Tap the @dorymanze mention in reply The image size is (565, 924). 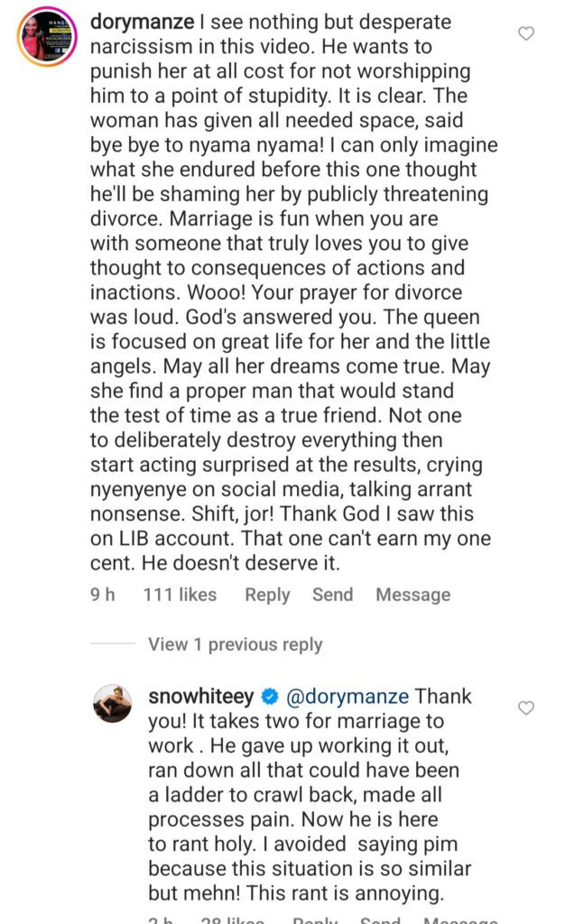coord(348,698)
